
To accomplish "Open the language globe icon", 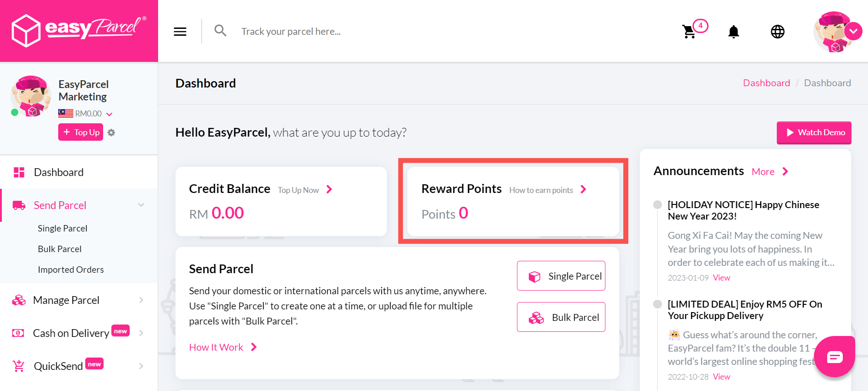I will coord(777,32).
